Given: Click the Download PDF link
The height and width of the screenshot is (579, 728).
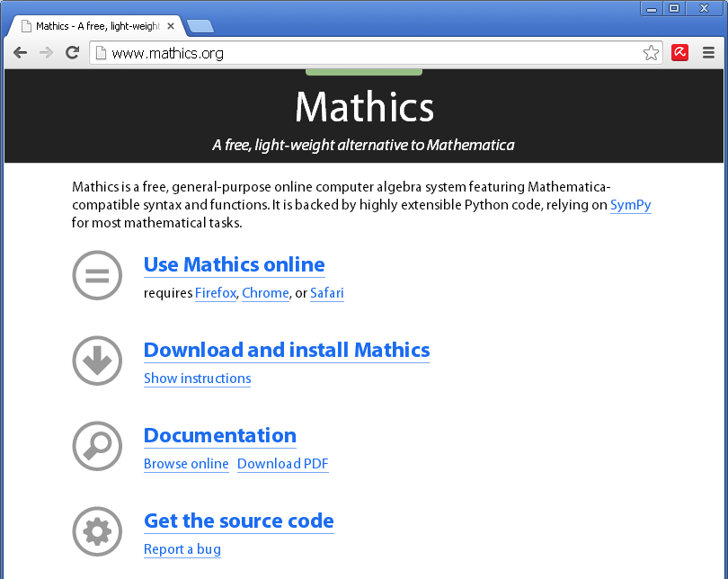Looking at the screenshot, I should pos(283,464).
